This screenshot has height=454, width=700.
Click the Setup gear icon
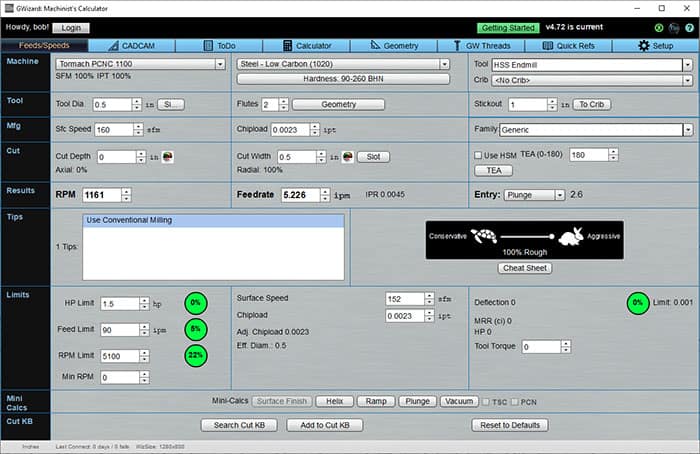(643, 46)
